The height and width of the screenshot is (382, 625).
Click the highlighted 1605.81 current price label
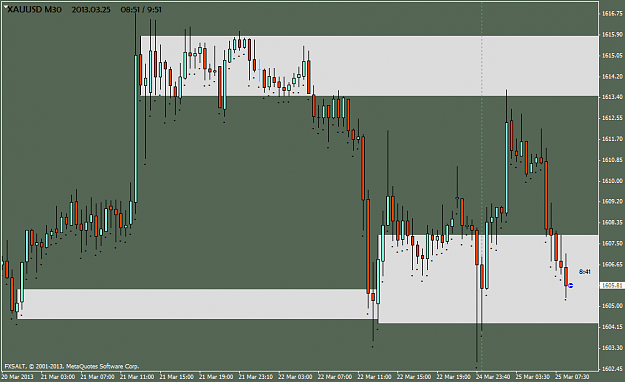[612, 286]
